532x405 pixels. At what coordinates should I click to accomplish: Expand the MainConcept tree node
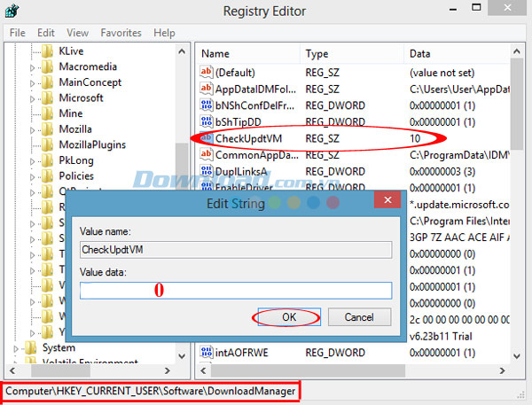pos(32,83)
